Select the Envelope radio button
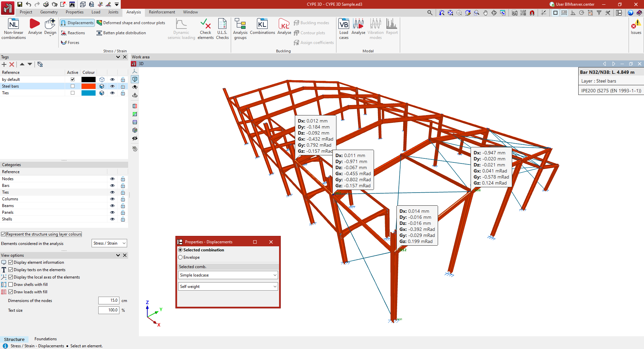Image resolution: width=644 pixels, height=349 pixels. pos(180,257)
